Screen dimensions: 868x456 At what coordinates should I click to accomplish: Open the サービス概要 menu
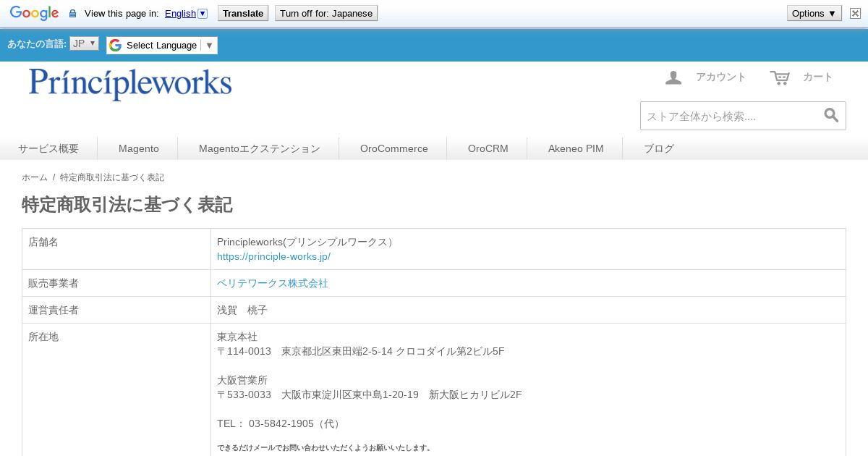pos(48,148)
